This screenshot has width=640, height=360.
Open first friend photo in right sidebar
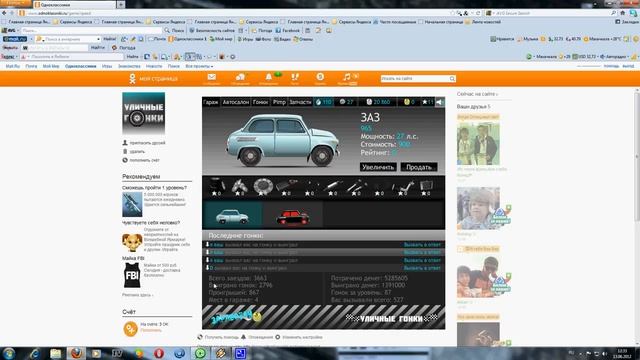478,143
